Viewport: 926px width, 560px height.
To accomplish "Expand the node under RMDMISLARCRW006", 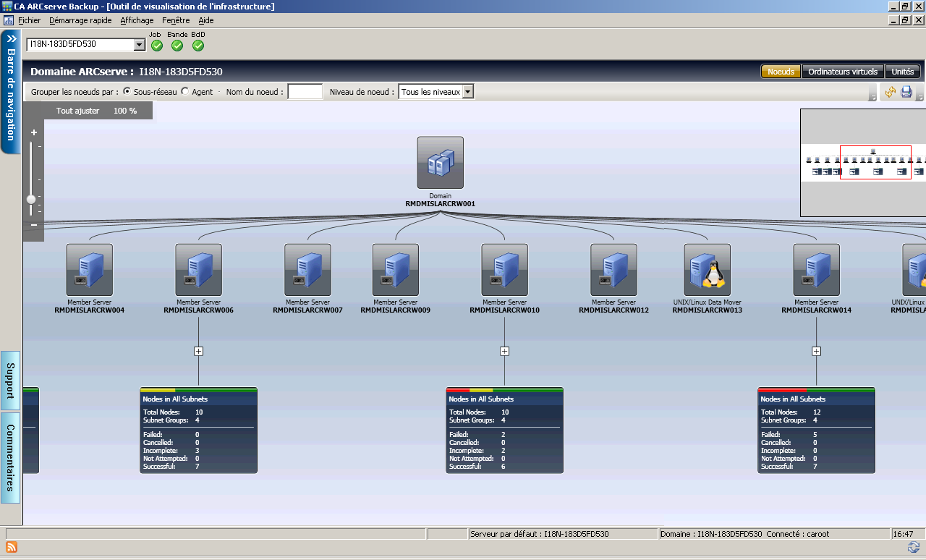I will [198, 351].
